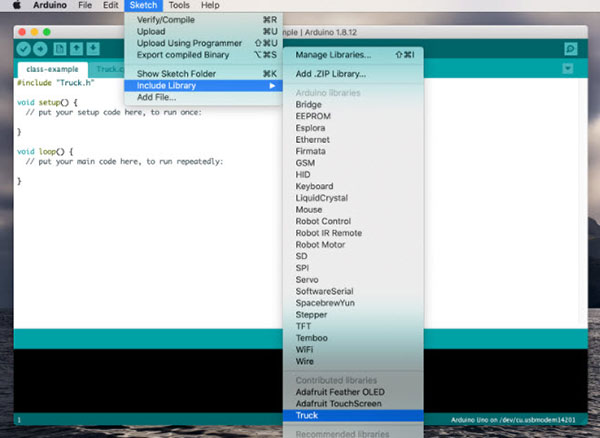Viewport: 600px width, 438px height.
Task: Click the Verify checkmark toolbar icon
Action: pyautogui.click(x=25, y=48)
